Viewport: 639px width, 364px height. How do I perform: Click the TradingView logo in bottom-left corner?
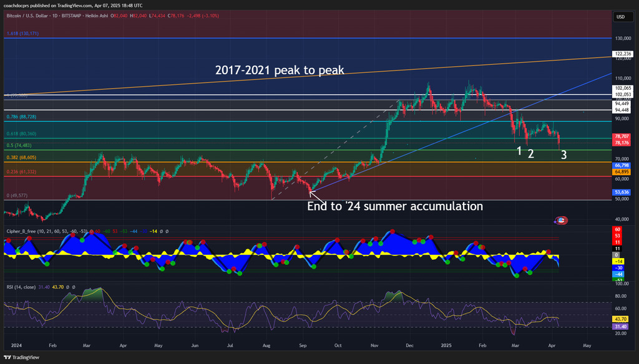click(x=22, y=357)
